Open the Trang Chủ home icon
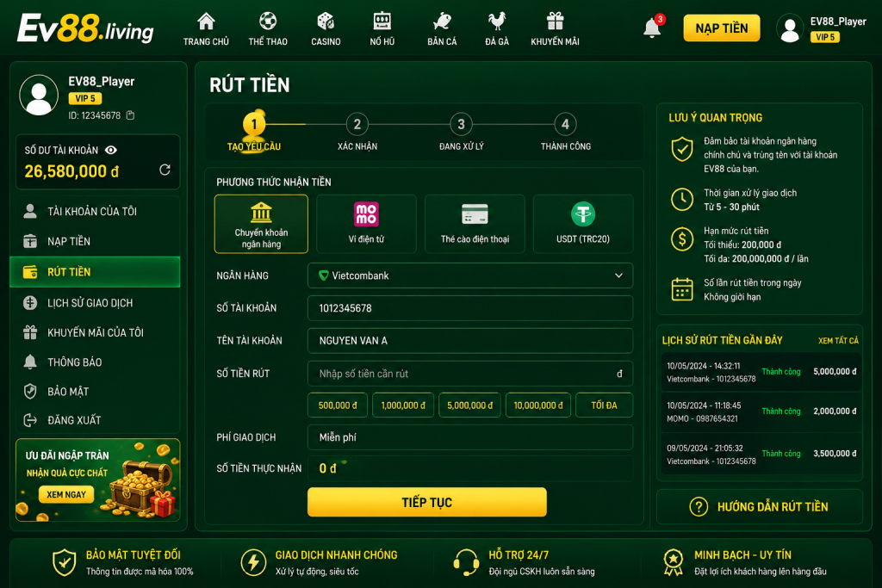This screenshot has width=882, height=588. pos(206,22)
